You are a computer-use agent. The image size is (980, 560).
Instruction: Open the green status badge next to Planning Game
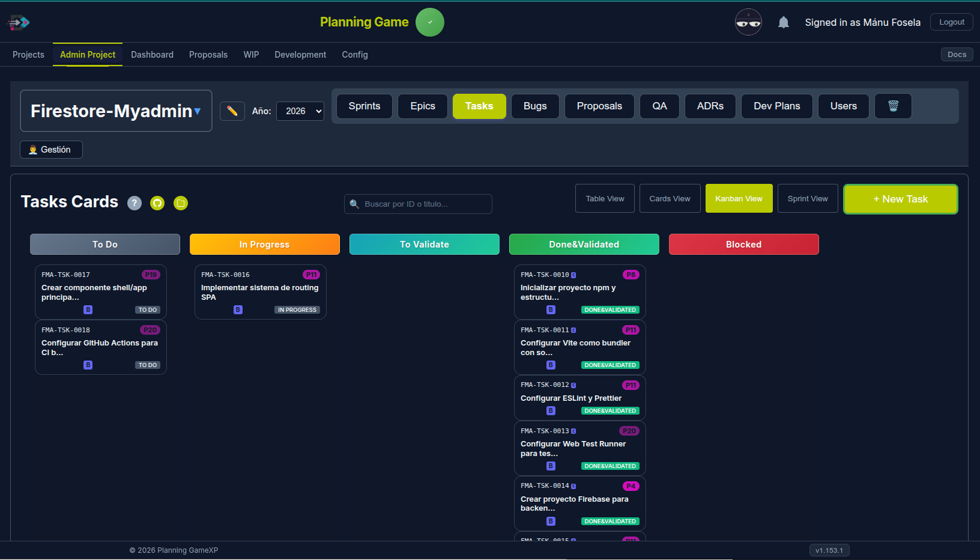[x=430, y=22]
